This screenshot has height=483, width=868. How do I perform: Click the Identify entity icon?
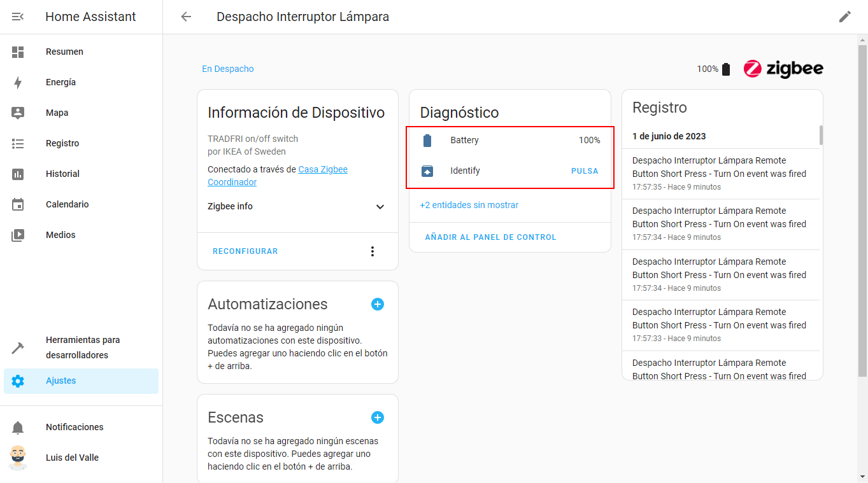pyautogui.click(x=427, y=171)
